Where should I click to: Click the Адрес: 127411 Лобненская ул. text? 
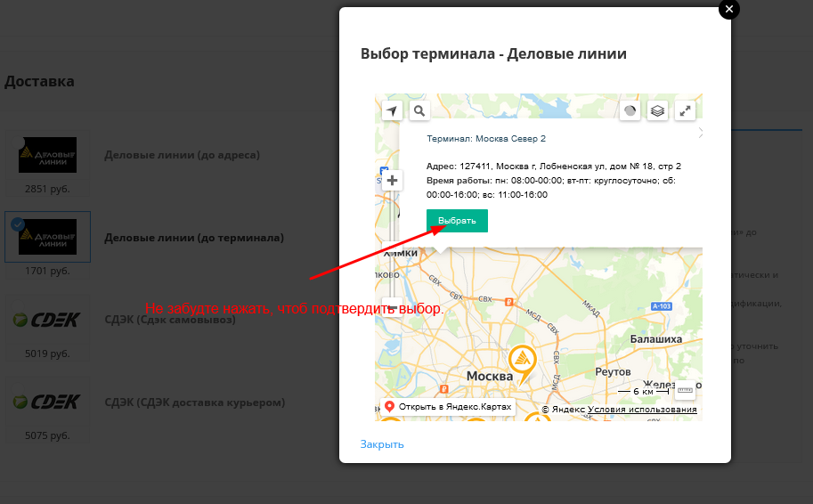[554, 166]
